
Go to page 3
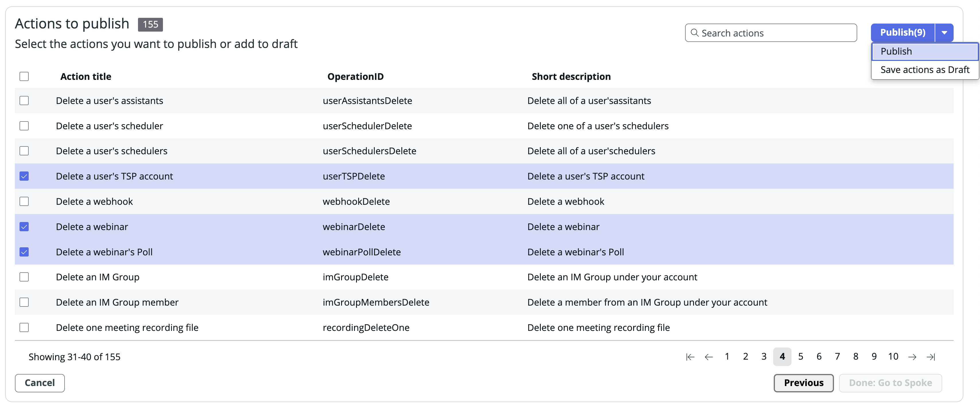(x=764, y=357)
